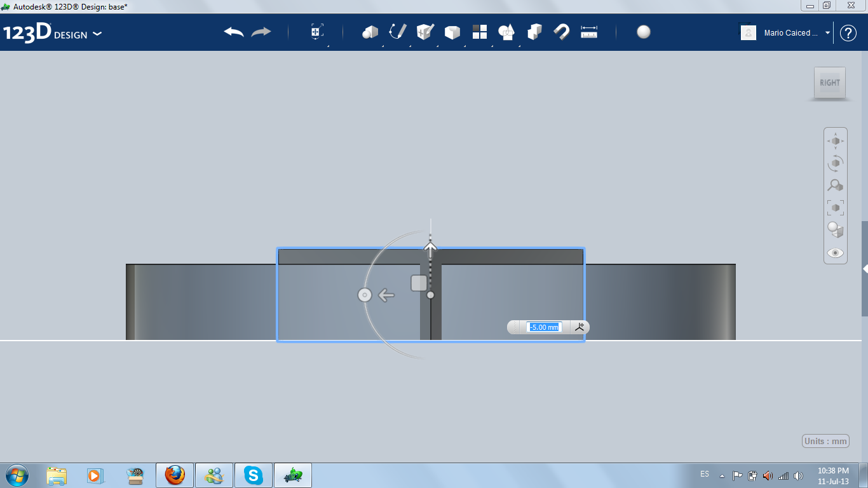
Task: Select the Zoom navigation tool
Action: pos(836,186)
